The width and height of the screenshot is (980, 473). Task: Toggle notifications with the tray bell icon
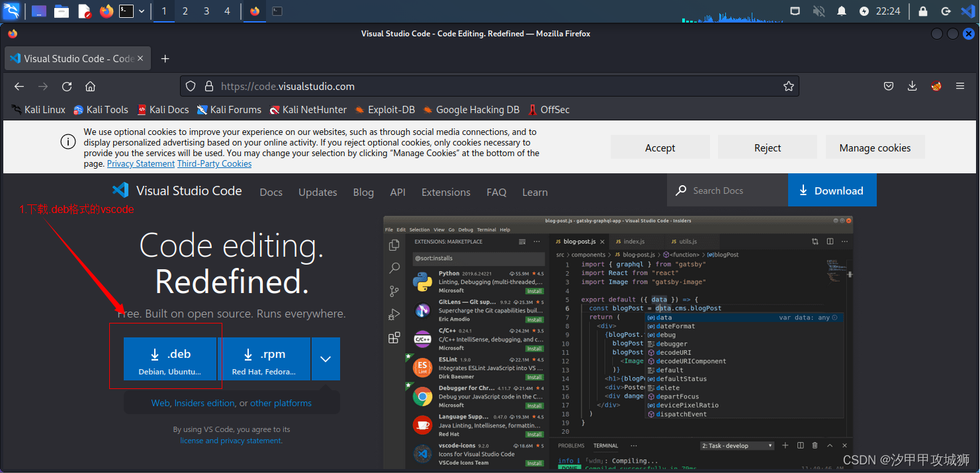[x=841, y=11]
